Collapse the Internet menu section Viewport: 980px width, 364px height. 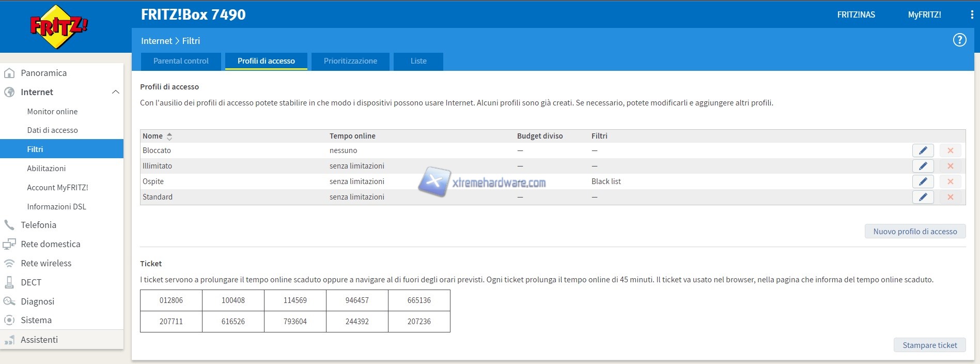[x=115, y=92]
